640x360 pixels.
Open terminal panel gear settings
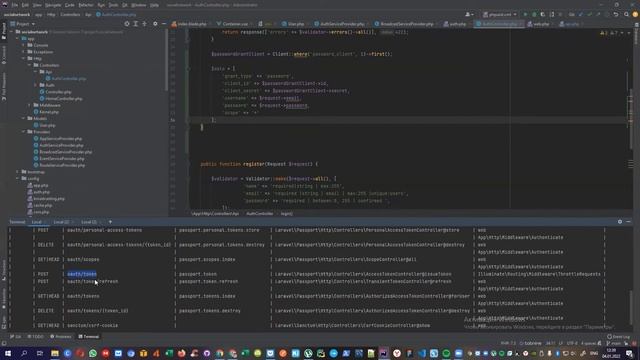(620, 222)
